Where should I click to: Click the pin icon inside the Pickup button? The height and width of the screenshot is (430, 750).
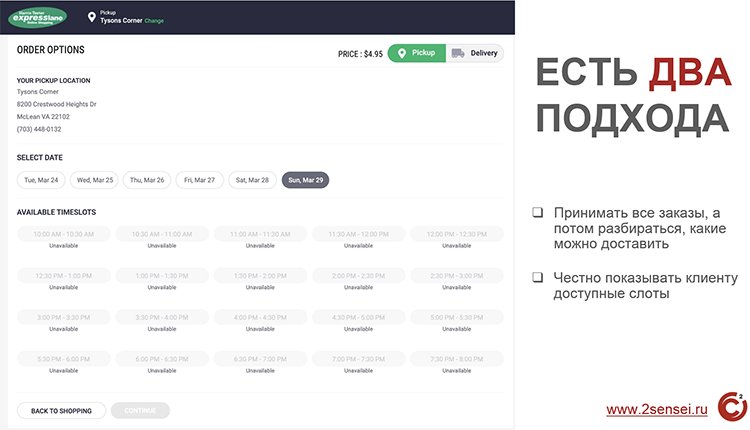(402, 53)
